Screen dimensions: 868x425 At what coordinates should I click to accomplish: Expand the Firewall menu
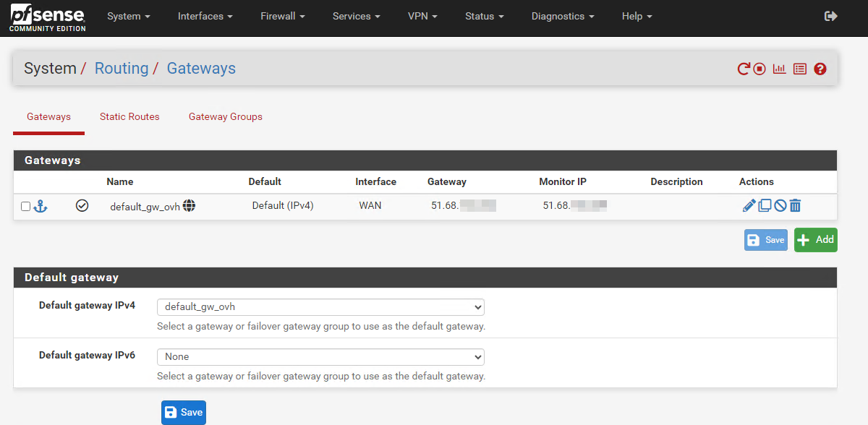(282, 16)
